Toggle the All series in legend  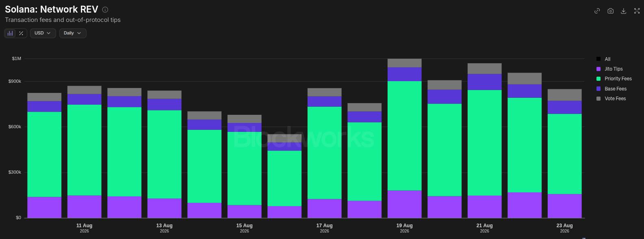603,59
